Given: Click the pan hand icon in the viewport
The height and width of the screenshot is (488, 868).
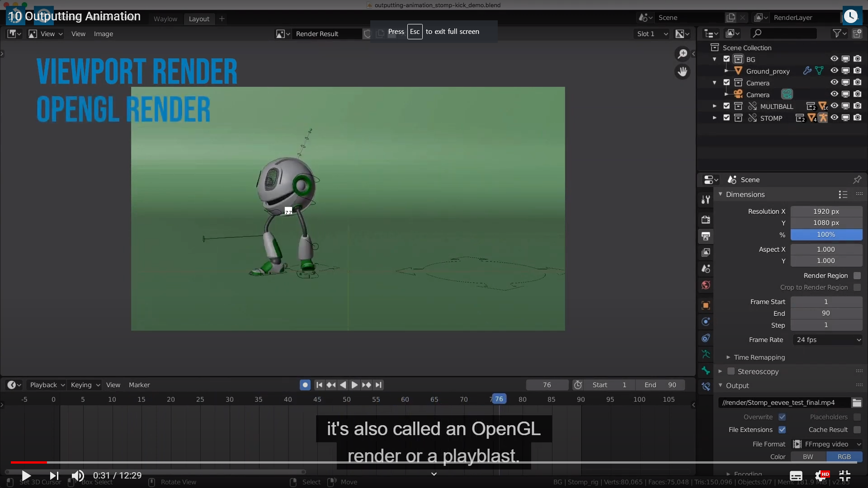Looking at the screenshot, I should (682, 72).
